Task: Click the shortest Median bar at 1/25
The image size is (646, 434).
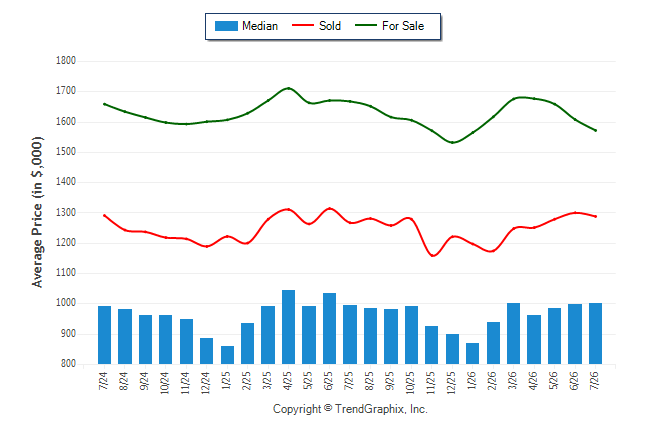Action: pyautogui.click(x=227, y=355)
